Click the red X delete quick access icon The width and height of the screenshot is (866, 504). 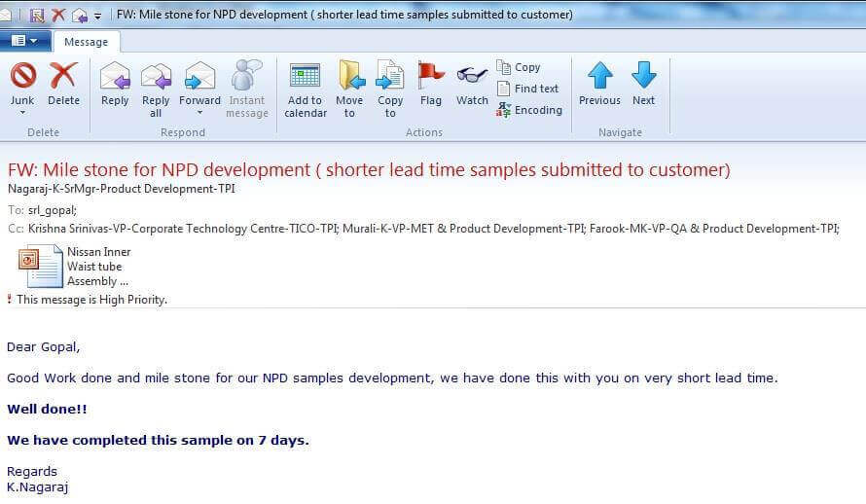(x=58, y=15)
